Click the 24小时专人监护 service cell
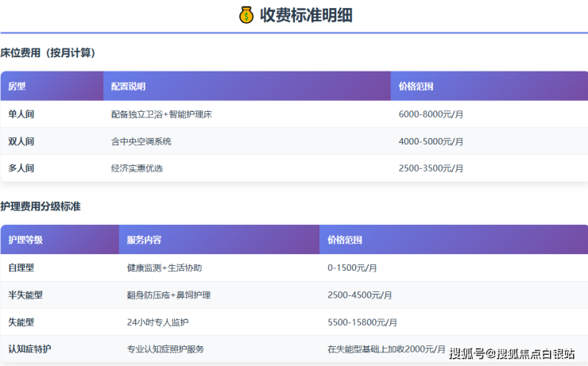The height and width of the screenshot is (366, 588). (158, 322)
